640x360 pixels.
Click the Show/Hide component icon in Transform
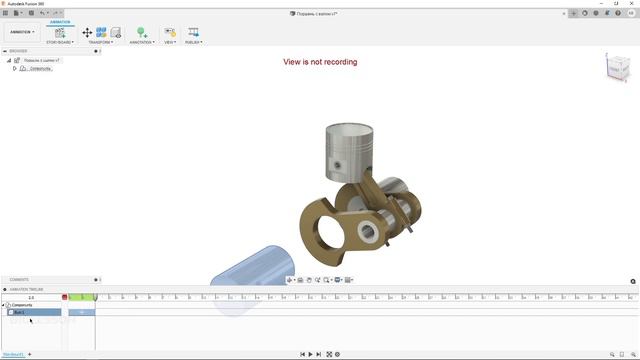(116, 33)
